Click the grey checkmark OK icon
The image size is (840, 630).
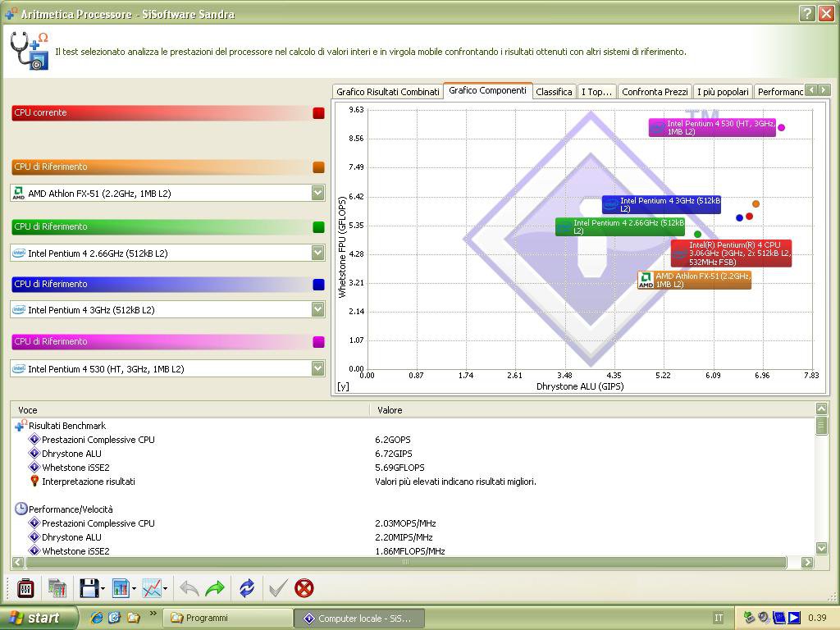[x=278, y=588]
